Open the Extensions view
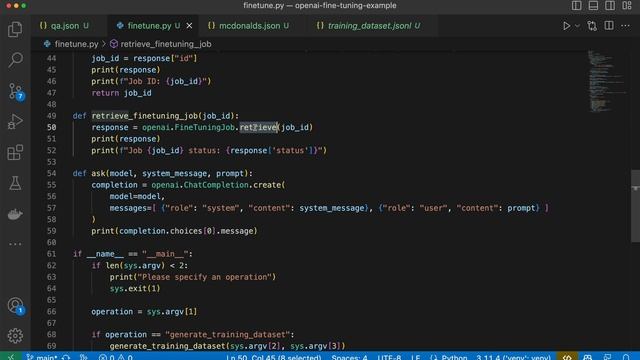 tap(15, 152)
